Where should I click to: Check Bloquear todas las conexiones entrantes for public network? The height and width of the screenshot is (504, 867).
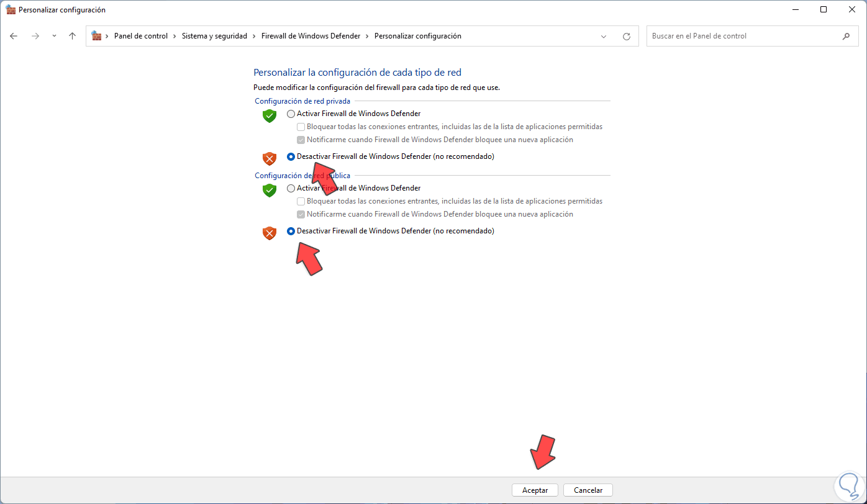click(301, 201)
